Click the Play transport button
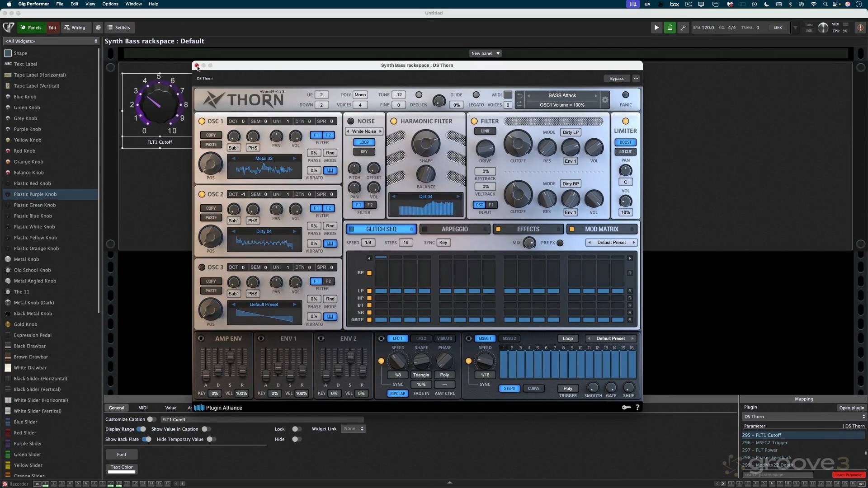This screenshot has width=868, height=488. click(x=656, y=28)
